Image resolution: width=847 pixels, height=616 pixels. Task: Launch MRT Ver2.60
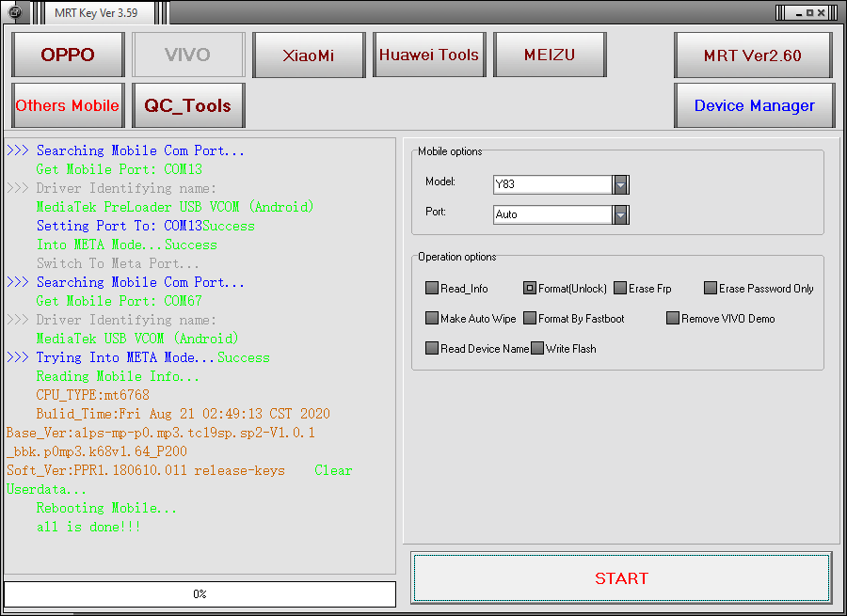pos(753,55)
